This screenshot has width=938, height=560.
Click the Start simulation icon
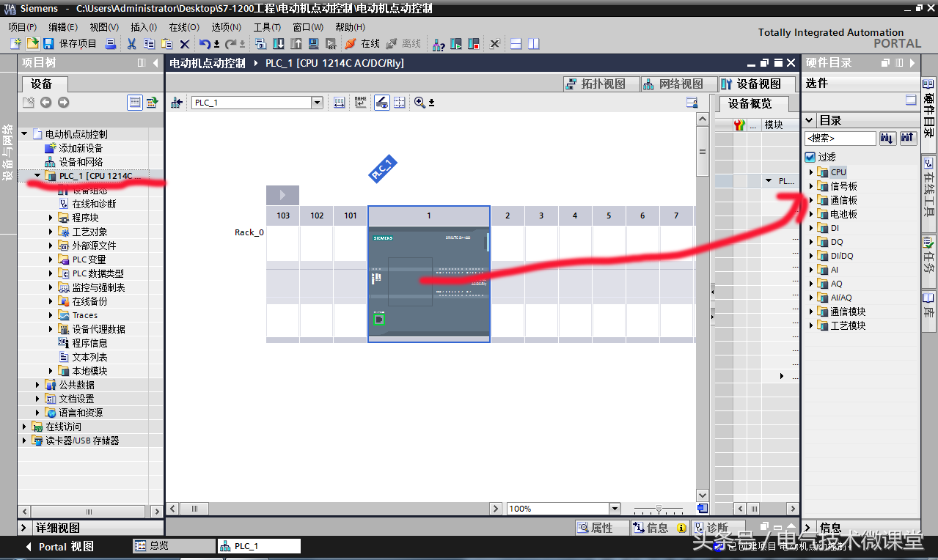pyautogui.click(x=314, y=44)
